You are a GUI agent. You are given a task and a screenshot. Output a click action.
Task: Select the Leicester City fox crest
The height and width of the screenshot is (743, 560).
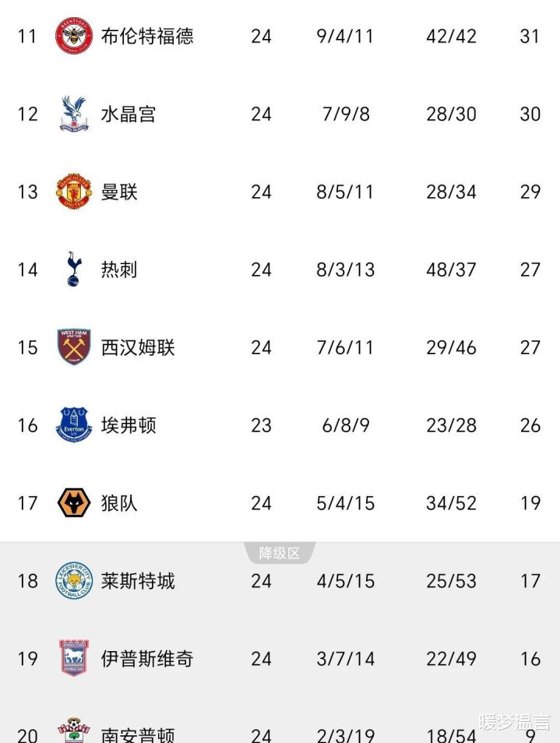(x=74, y=581)
